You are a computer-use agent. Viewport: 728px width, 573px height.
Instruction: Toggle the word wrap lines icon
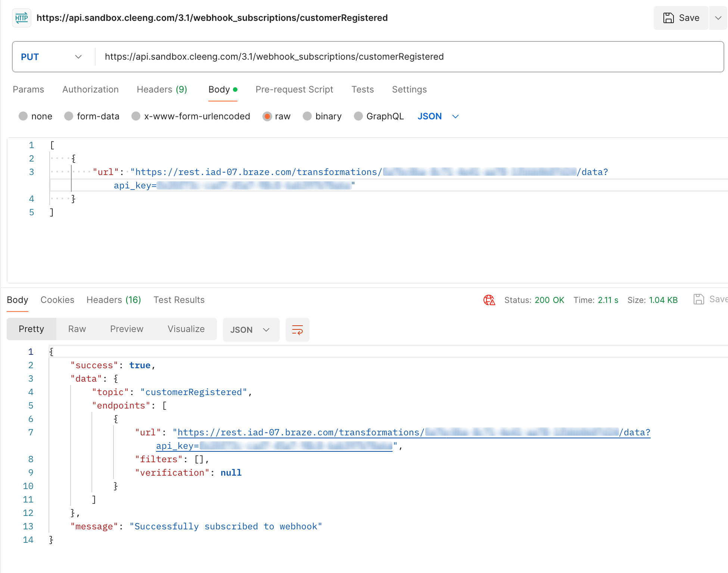pos(297,330)
